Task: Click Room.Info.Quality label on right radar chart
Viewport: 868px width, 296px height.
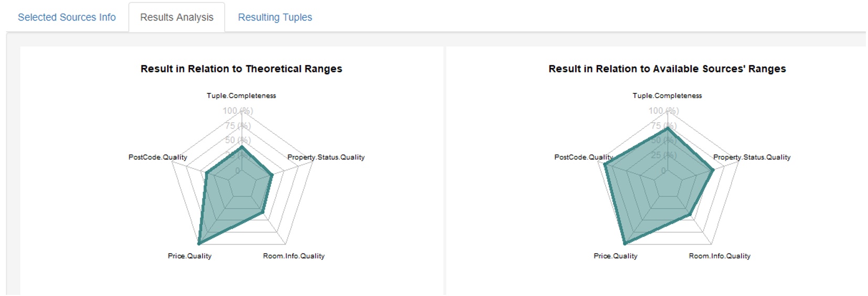Action: (719, 256)
